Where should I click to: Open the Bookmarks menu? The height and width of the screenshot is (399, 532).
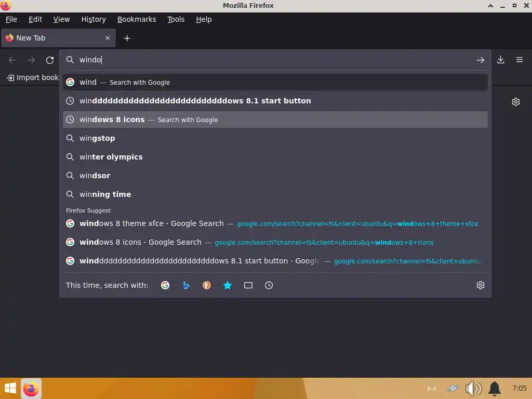tap(137, 19)
